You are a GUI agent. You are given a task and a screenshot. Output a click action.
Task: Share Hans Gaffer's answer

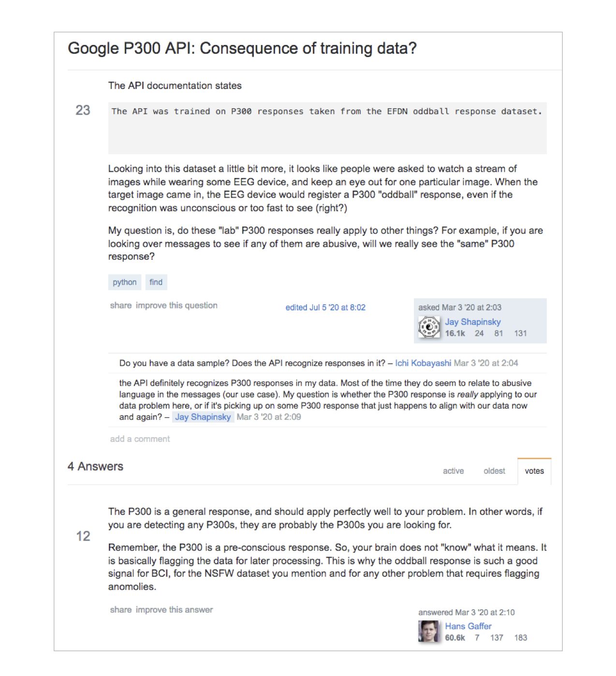point(120,610)
